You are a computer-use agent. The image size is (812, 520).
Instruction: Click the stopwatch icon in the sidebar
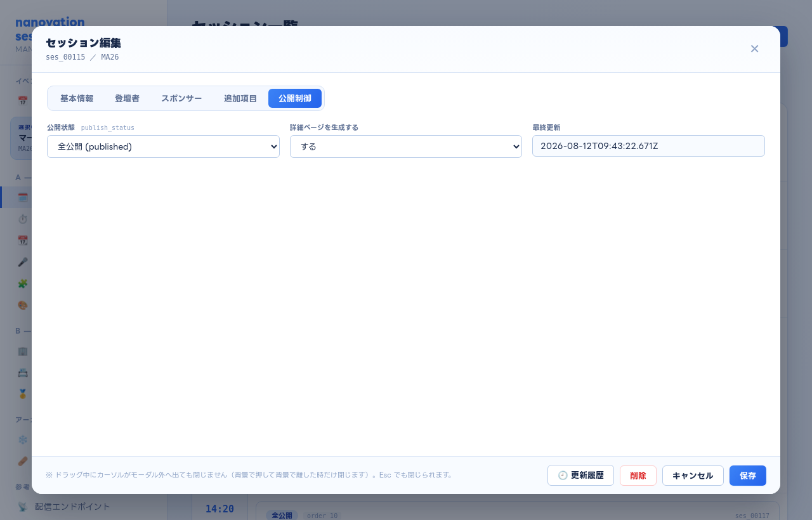coord(23,219)
